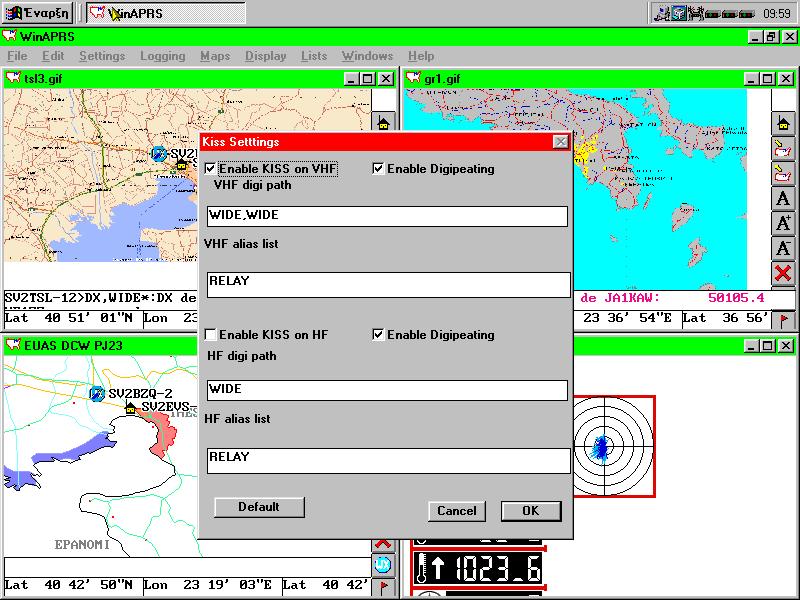The width and height of the screenshot is (800, 600).
Task: Click the tsl3.gif window title icon
Action: coord(13,79)
